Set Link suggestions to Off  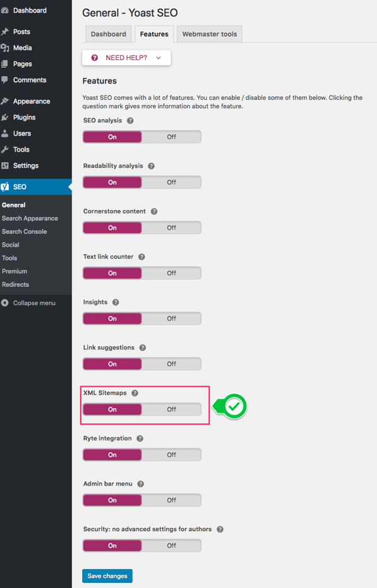(x=171, y=364)
